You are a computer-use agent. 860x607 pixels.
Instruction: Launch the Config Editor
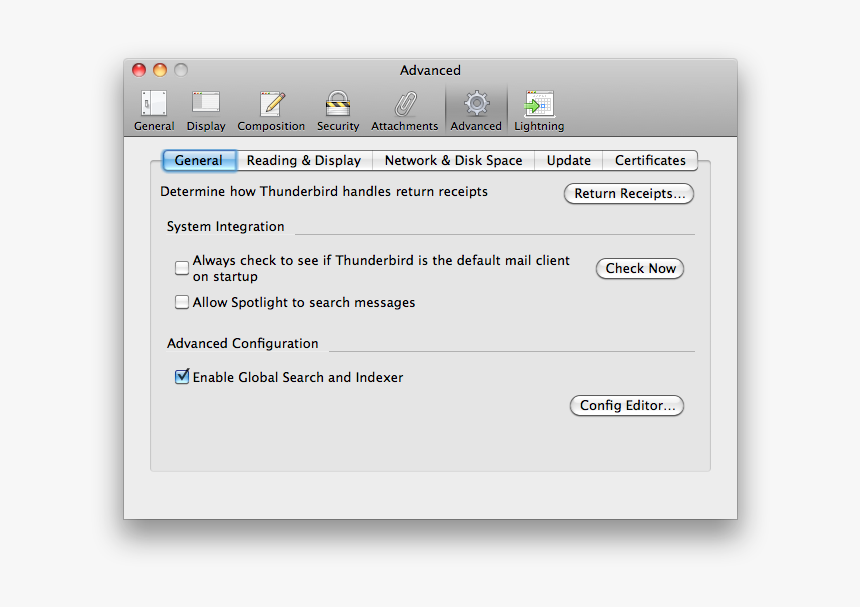pyautogui.click(x=627, y=405)
